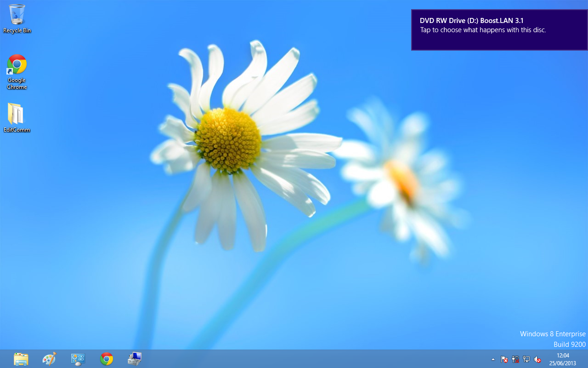
Task: Unmute the speaker in the system tray
Action: click(537, 359)
